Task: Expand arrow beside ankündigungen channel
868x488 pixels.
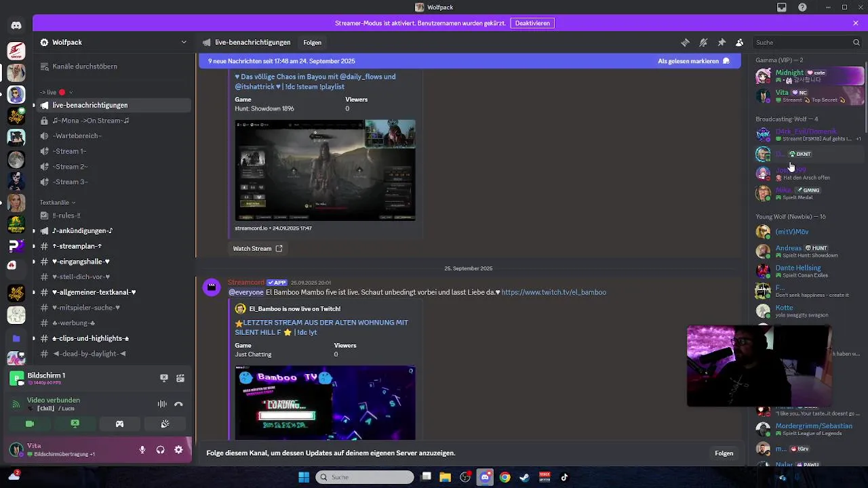Action: point(33,230)
